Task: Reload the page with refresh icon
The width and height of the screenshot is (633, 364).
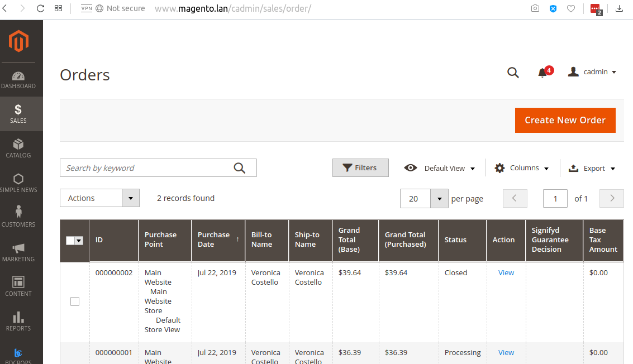Action: pos(40,8)
